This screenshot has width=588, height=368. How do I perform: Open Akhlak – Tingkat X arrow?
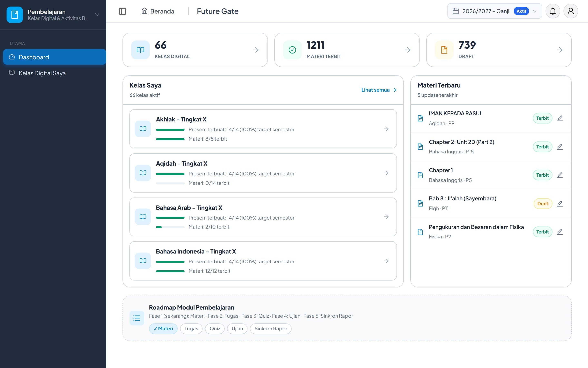(386, 129)
